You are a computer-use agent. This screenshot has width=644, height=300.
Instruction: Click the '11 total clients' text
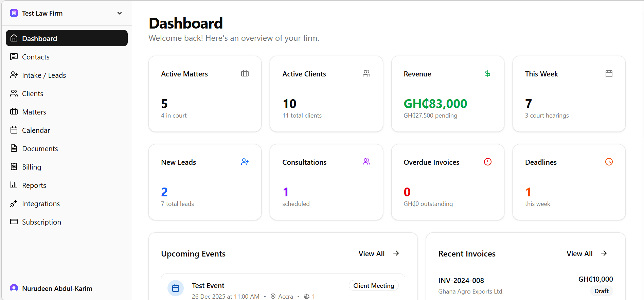(302, 116)
